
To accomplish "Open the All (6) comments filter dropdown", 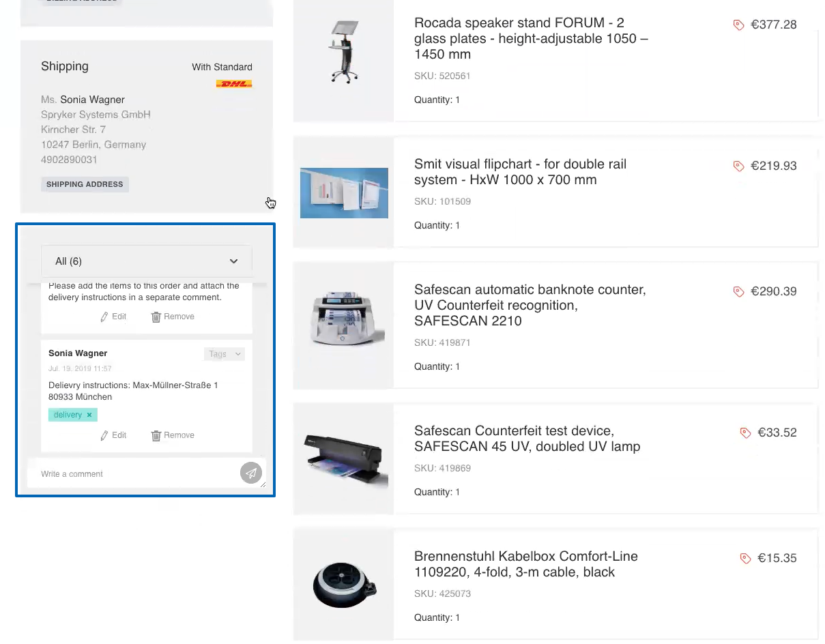I will click(x=147, y=261).
